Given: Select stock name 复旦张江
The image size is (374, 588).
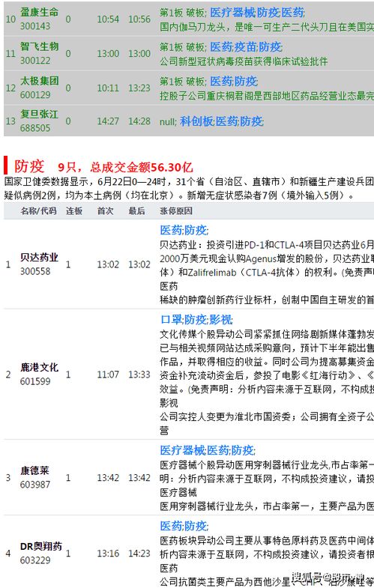Looking at the screenshot, I should 39,114.
